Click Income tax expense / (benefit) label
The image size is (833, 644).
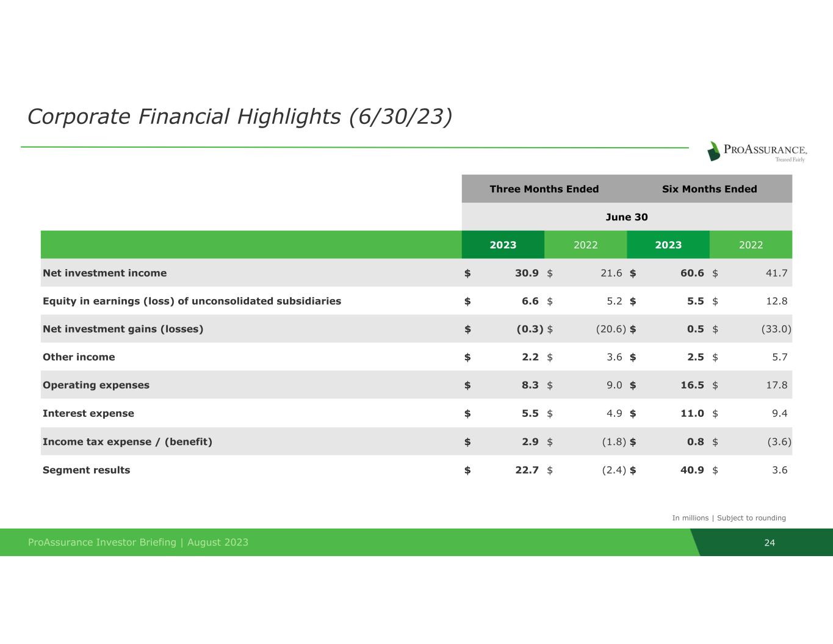click(127, 442)
